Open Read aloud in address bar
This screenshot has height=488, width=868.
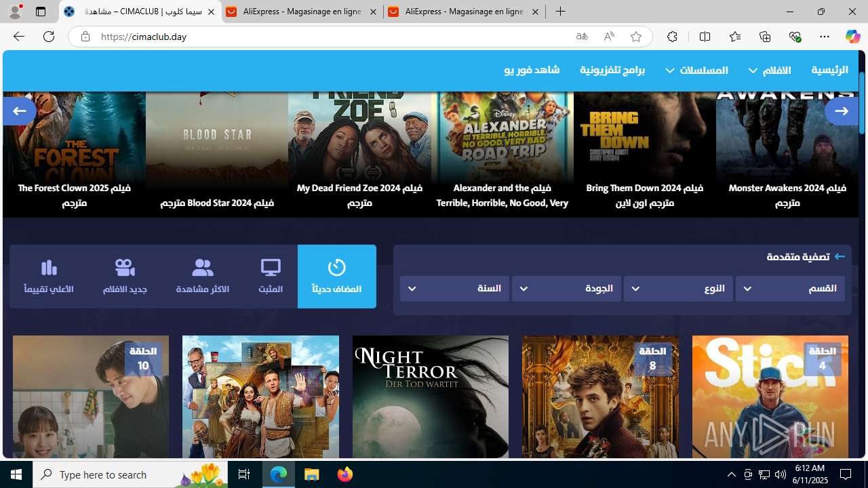[609, 37]
